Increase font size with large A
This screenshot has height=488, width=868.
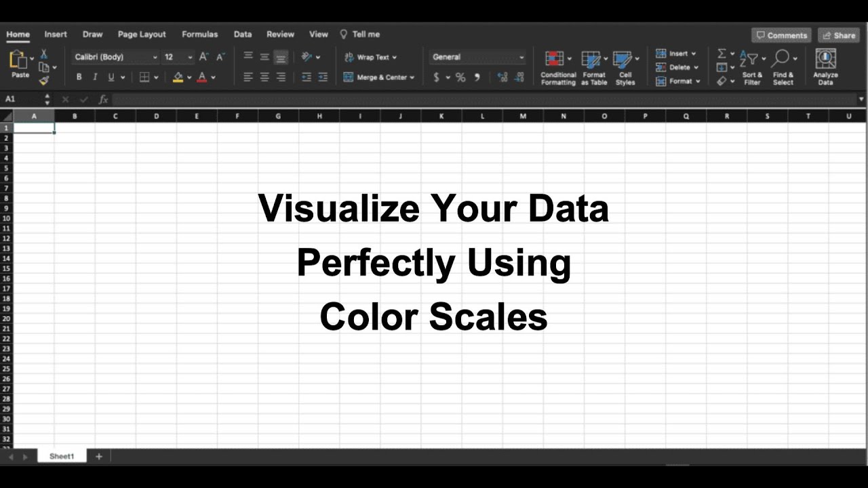point(203,57)
